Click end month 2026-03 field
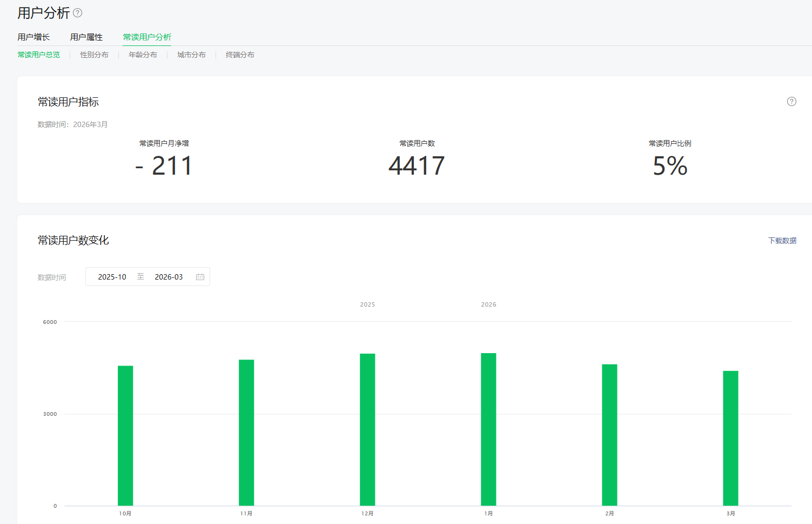This screenshot has height=524, width=812. [169, 277]
